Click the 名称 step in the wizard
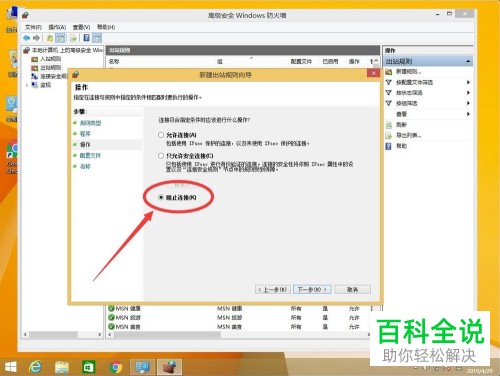 [x=85, y=166]
